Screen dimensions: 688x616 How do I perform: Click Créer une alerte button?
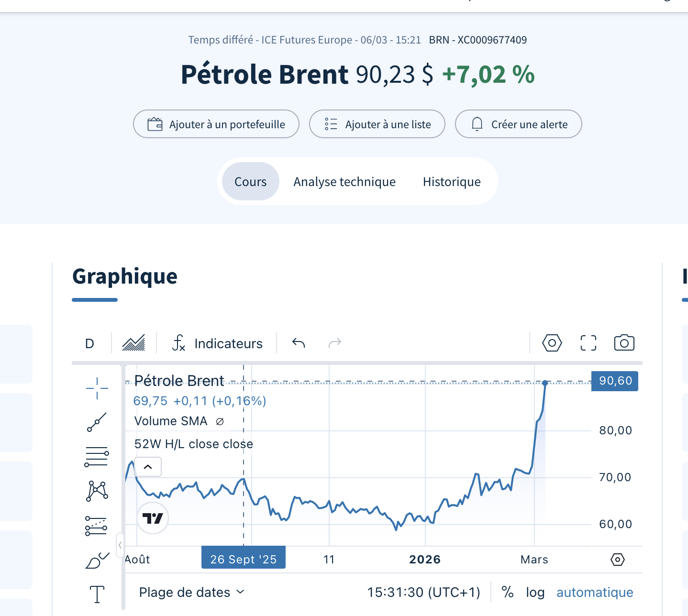pos(518,124)
